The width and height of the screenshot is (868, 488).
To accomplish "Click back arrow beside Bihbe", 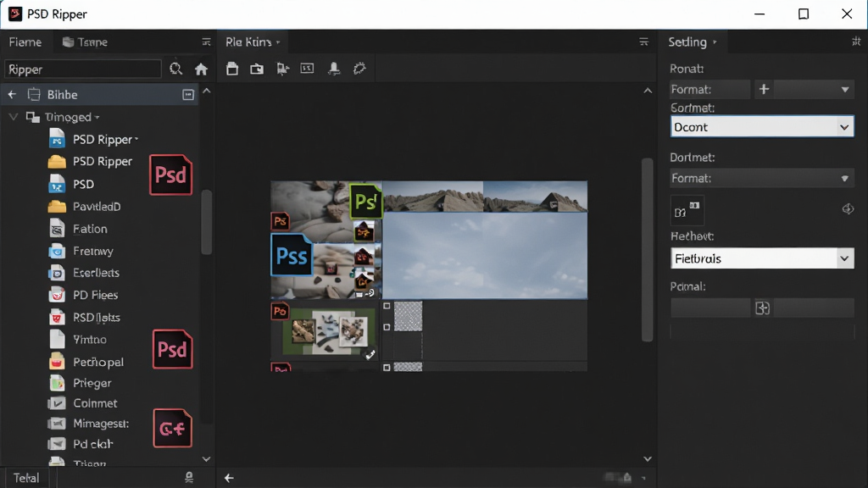I will [x=12, y=95].
